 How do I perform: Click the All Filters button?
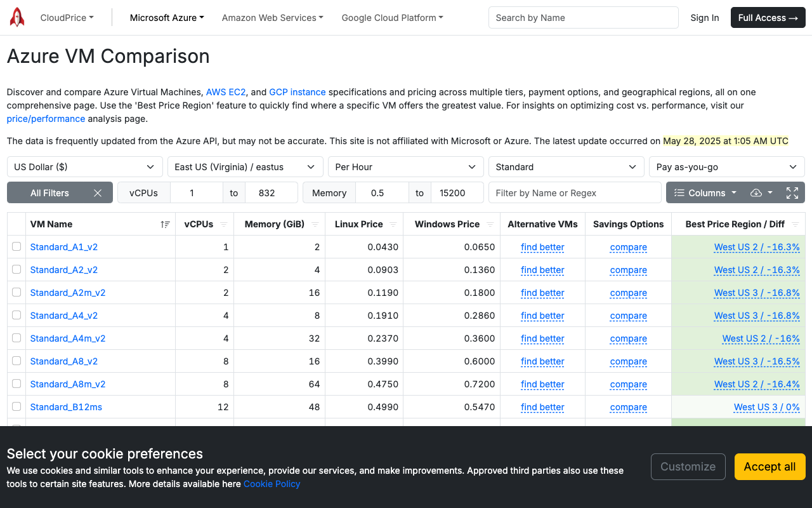49,193
